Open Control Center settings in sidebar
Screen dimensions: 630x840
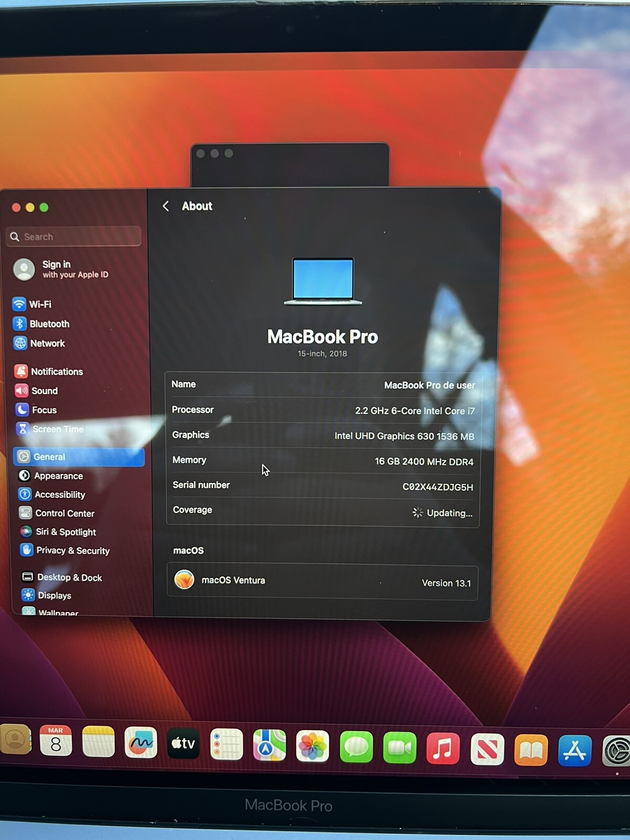[x=57, y=513]
